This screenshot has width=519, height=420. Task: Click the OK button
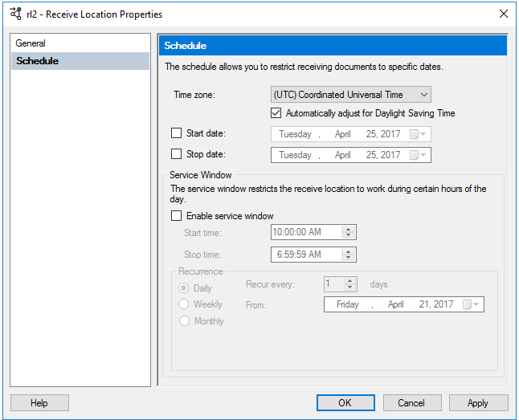tap(345, 403)
